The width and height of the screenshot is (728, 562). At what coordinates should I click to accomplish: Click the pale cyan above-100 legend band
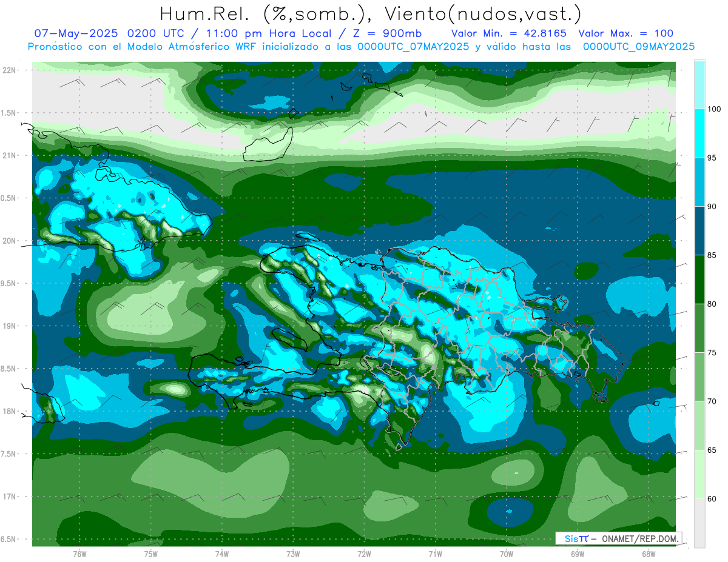coord(699,85)
